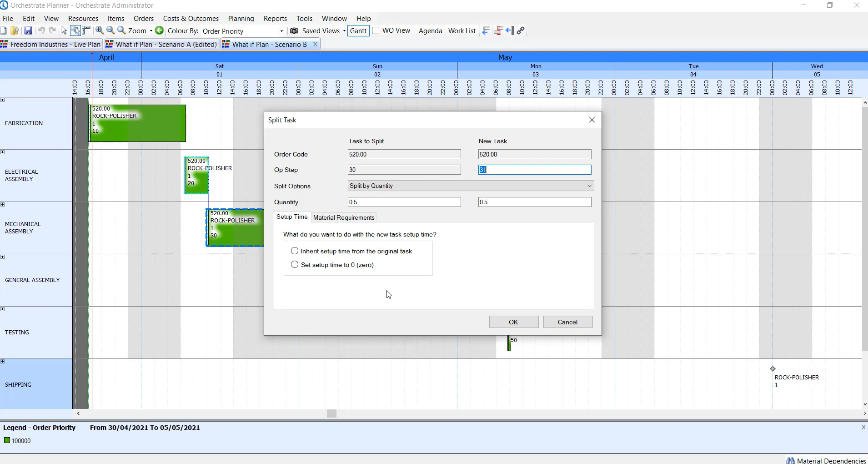
Task: Select the Zoom Out magnifier tool
Action: (110, 30)
